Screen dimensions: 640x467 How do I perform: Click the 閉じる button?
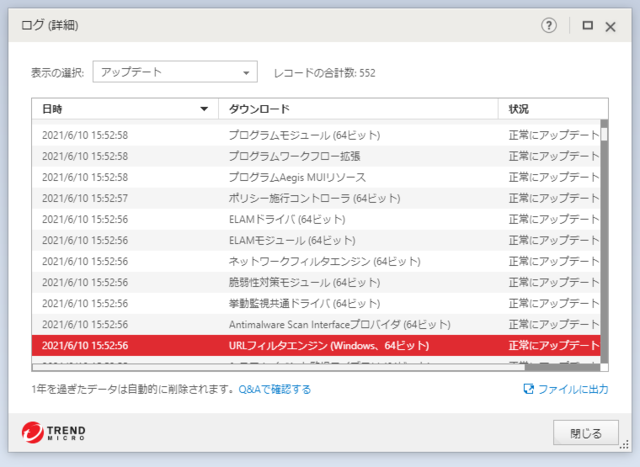click(586, 433)
